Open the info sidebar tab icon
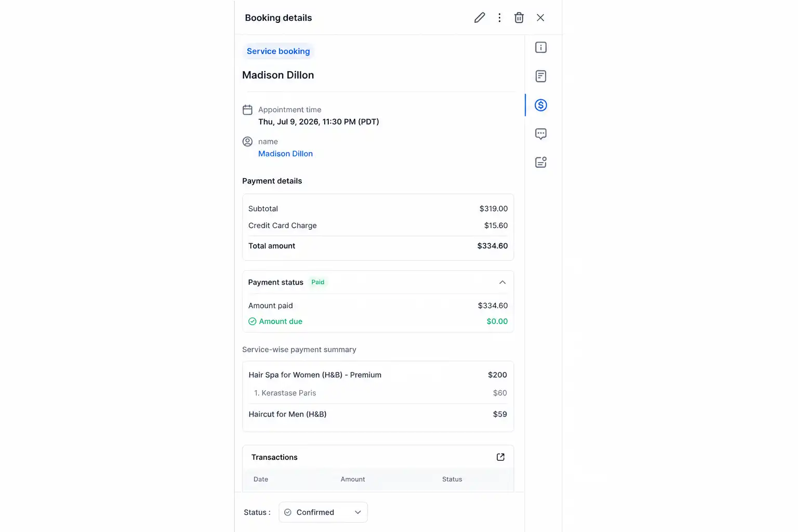Image resolution: width=798 pixels, height=532 pixels. point(541,48)
